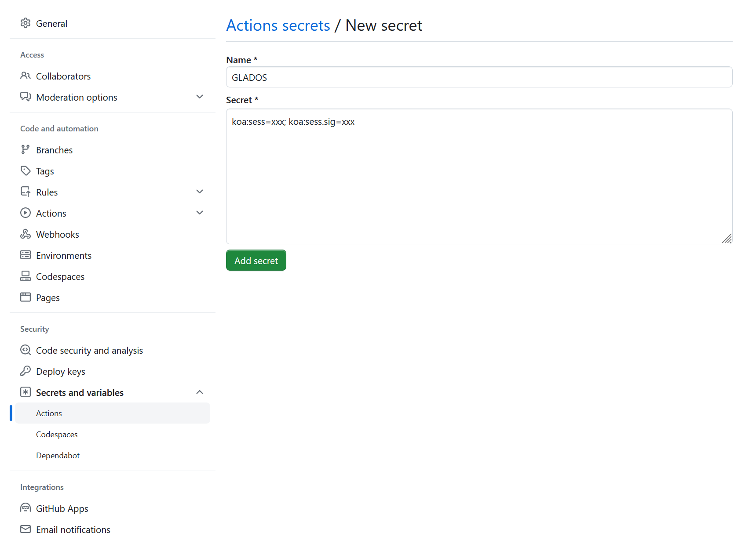Click inside the Name input field

tap(479, 77)
